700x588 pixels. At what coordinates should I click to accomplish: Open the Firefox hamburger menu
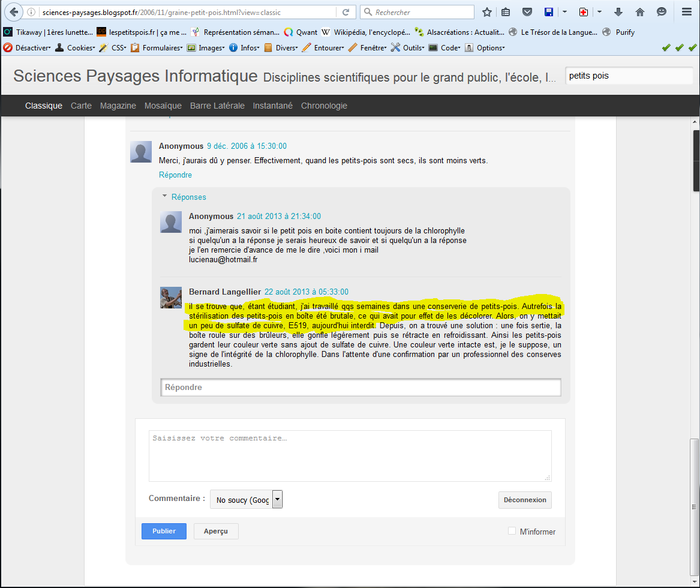[686, 12]
